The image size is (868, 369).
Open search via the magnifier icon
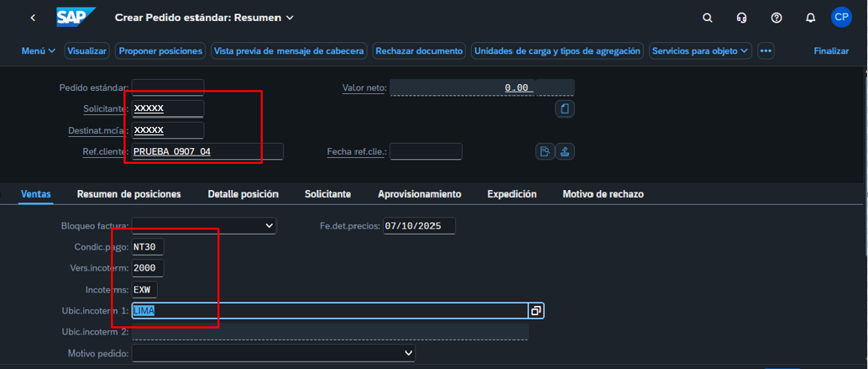pyautogui.click(x=708, y=18)
